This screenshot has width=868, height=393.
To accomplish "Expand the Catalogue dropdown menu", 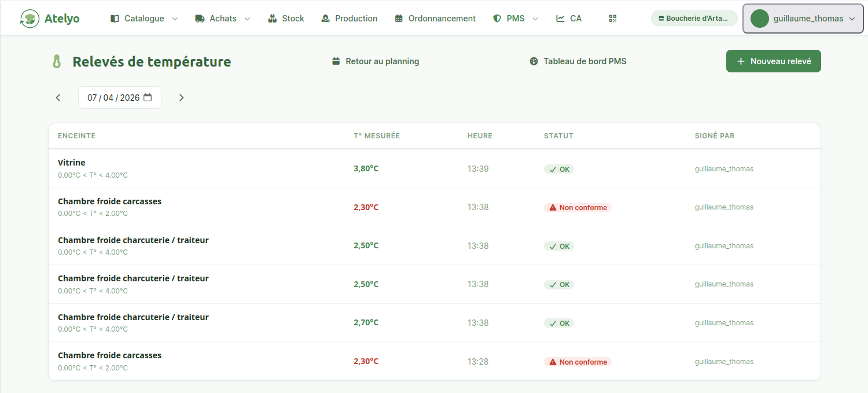I will (x=144, y=19).
